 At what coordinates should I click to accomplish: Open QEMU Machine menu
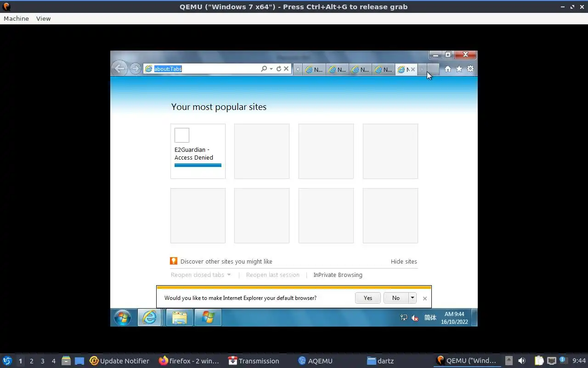[x=16, y=18]
